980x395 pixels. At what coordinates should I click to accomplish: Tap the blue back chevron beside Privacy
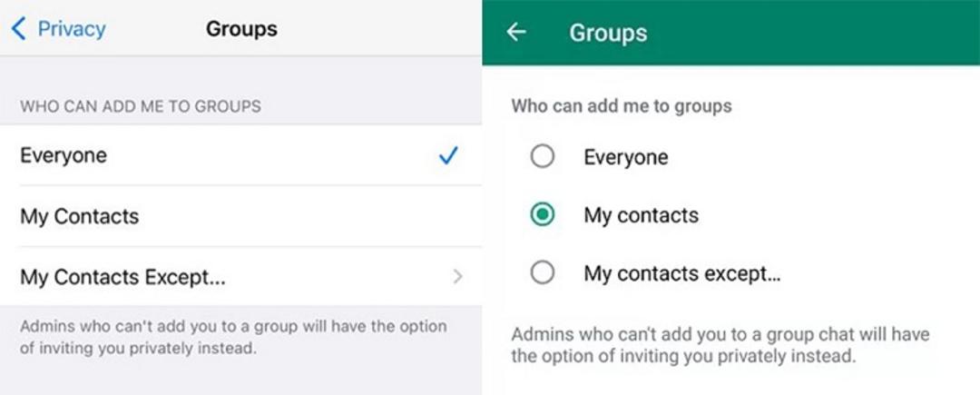click(x=19, y=29)
